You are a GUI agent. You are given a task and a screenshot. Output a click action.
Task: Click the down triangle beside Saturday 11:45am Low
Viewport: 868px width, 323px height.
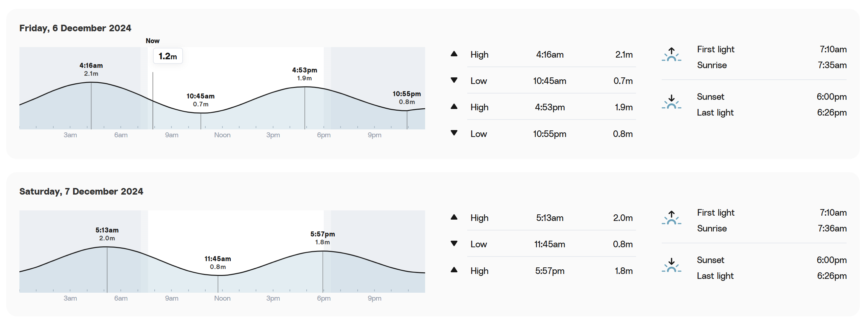pyautogui.click(x=454, y=243)
